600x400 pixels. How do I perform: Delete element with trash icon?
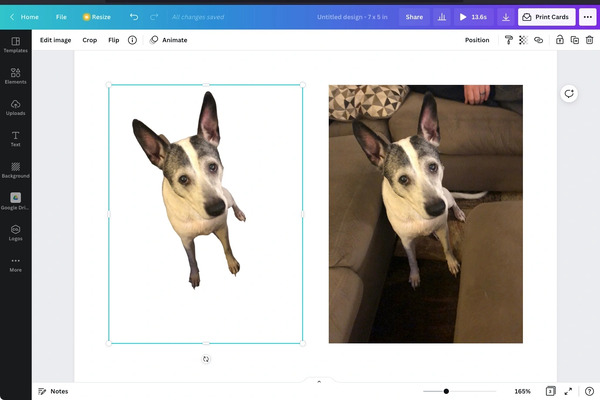pyautogui.click(x=589, y=40)
